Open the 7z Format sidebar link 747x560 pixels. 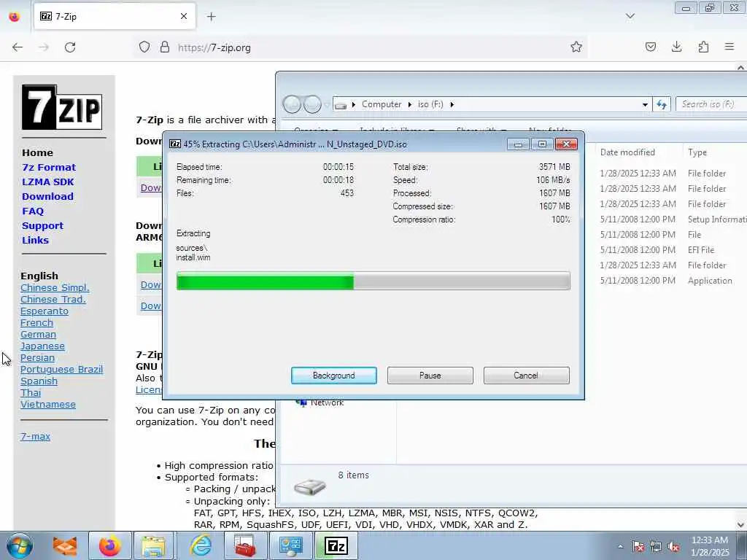[49, 167]
